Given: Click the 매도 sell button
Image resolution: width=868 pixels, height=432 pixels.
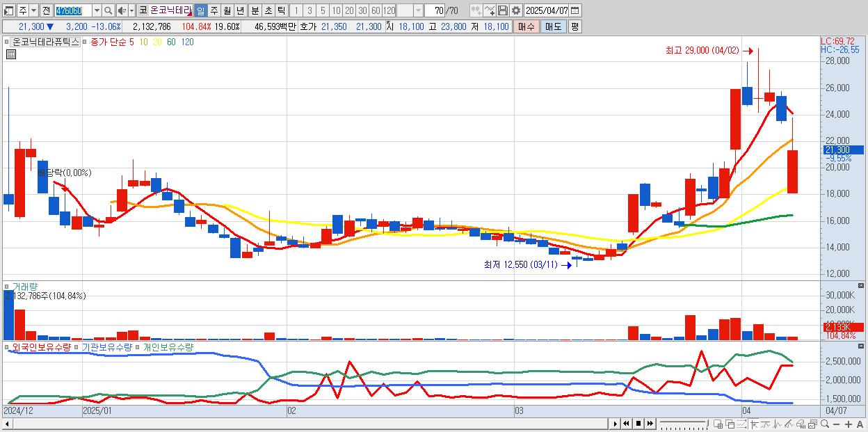Looking at the screenshot, I should pyautogui.click(x=553, y=26).
